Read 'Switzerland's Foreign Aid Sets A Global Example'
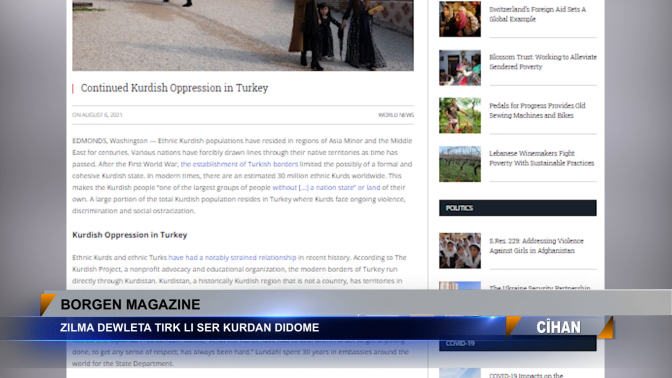Viewport: 672px width, 378px height. pos(537,14)
